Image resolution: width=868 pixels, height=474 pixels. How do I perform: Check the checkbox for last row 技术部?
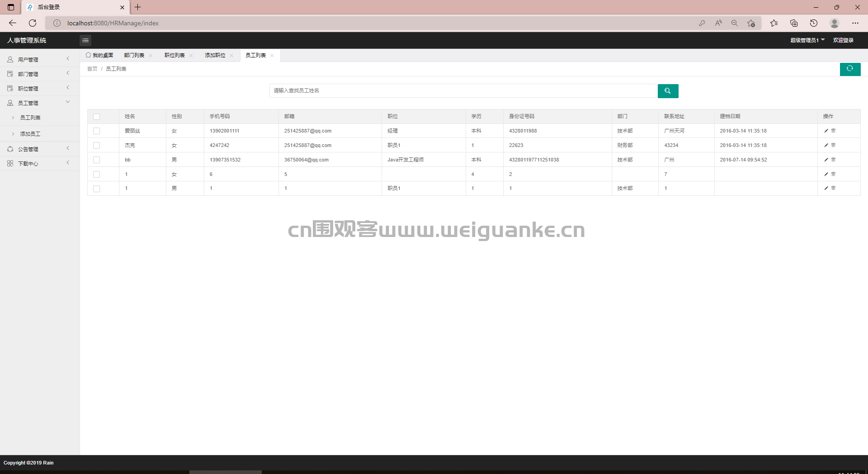[x=96, y=189]
